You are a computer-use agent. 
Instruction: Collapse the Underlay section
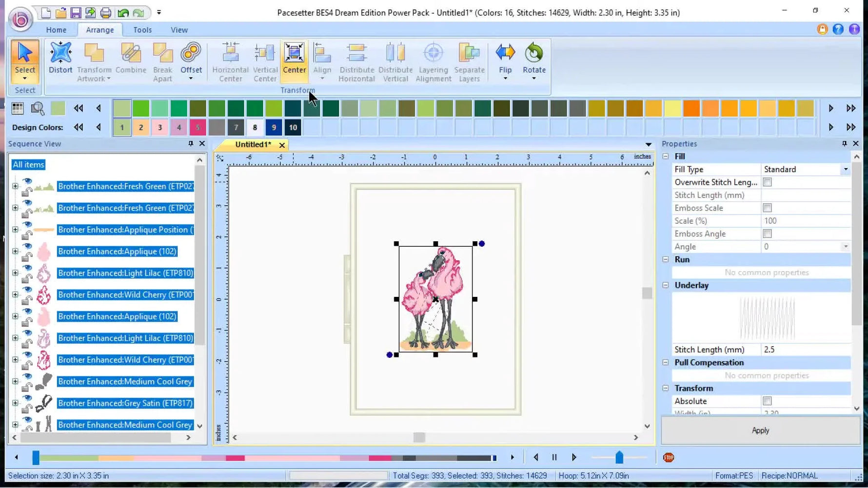pos(666,285)
